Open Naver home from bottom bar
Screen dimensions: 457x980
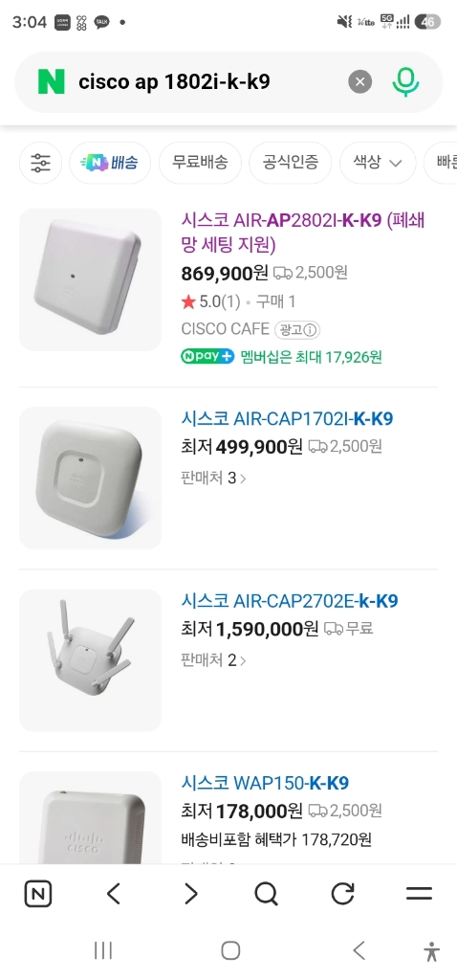pyautogui.click(x=38, y=894)
